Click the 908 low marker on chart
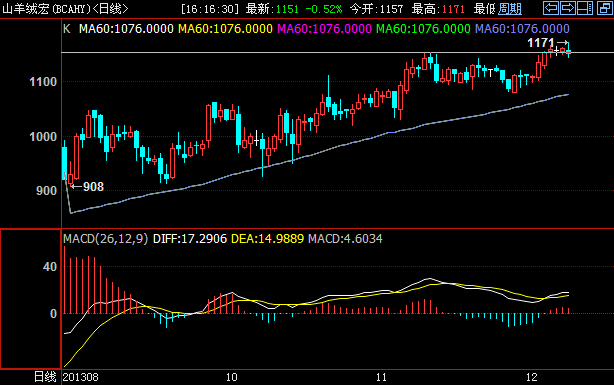 [93, 186]
